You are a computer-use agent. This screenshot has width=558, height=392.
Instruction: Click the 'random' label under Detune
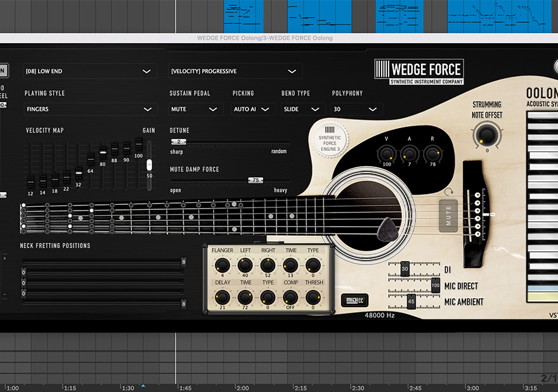279,152
